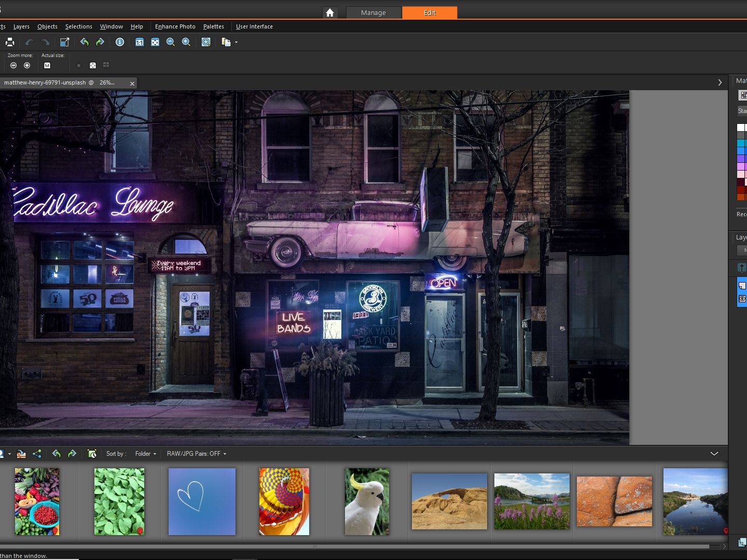The width and height of the screenshot is (747, 560).
Task: Rotate thumbnail right in the organizer toolbar
Action: pyautogui.click(x=72, y=454)
